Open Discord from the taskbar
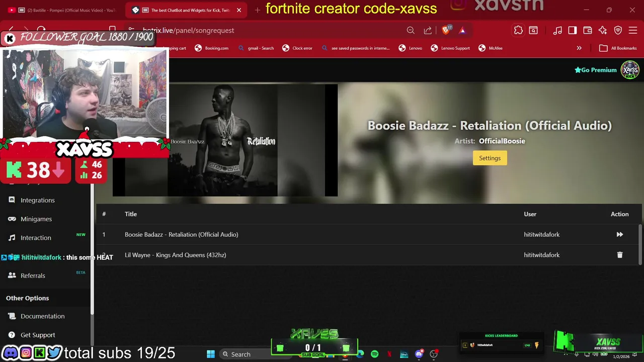This screenshot has width=644, height=362. [419, 354]
